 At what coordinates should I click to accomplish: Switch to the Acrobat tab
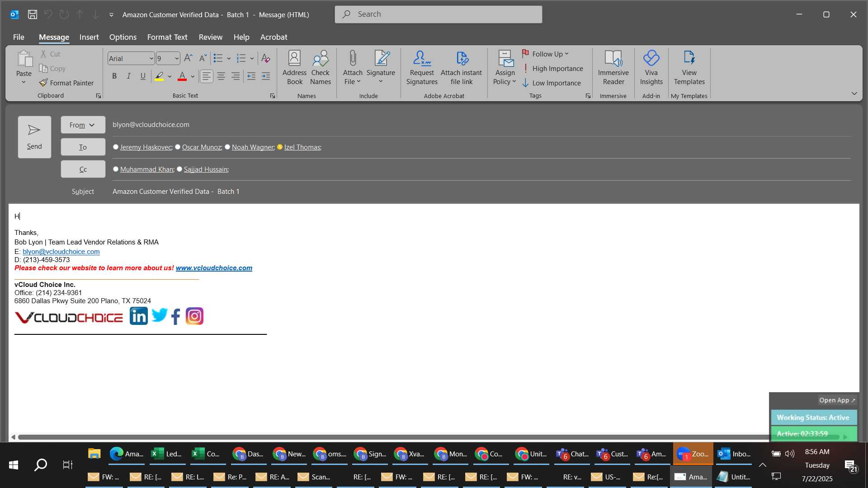coord(274,37)
